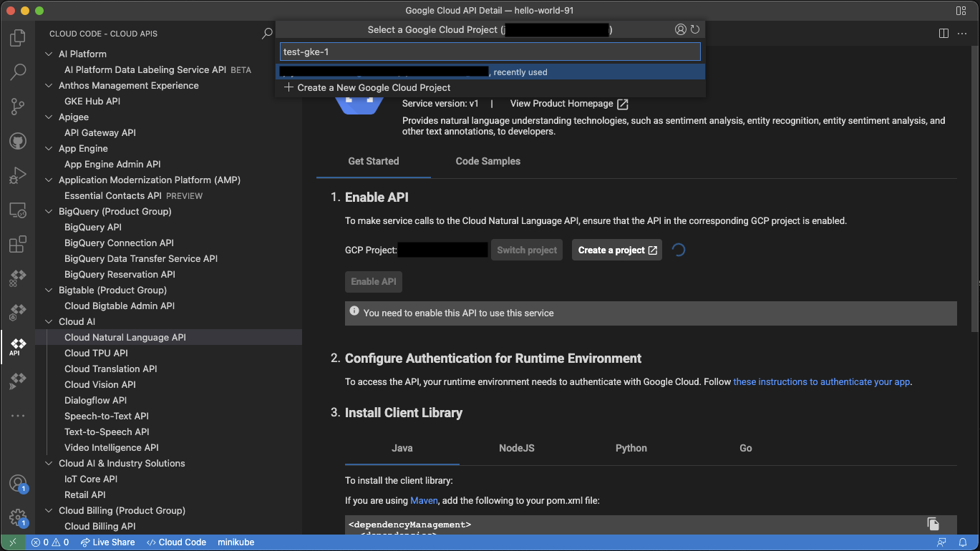Open the View Product Homepage link

(569, 104)
